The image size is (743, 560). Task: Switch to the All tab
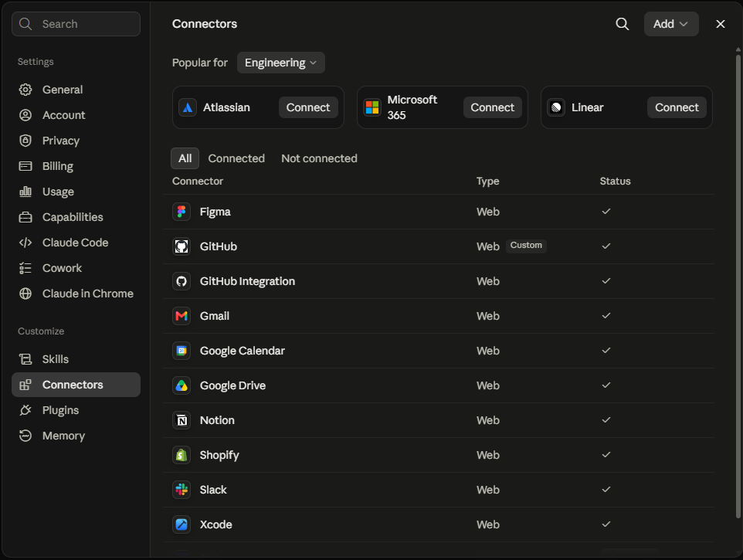[x=185, y=158]
